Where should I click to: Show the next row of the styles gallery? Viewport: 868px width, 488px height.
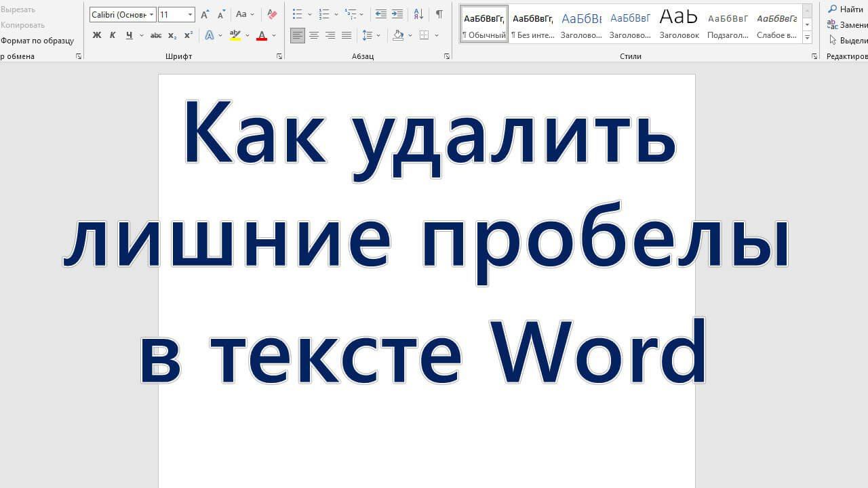pyautogui.click(x=808, y=24)
